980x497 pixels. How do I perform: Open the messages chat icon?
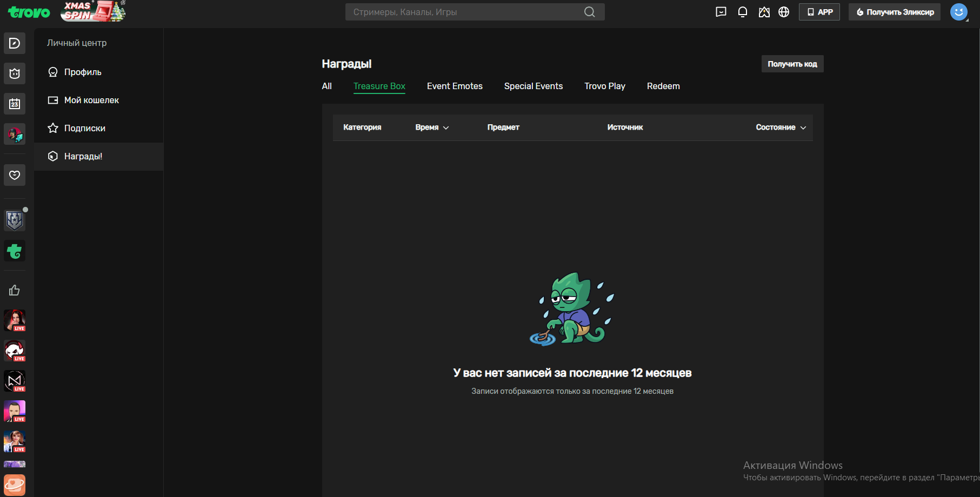pos(721,12)
